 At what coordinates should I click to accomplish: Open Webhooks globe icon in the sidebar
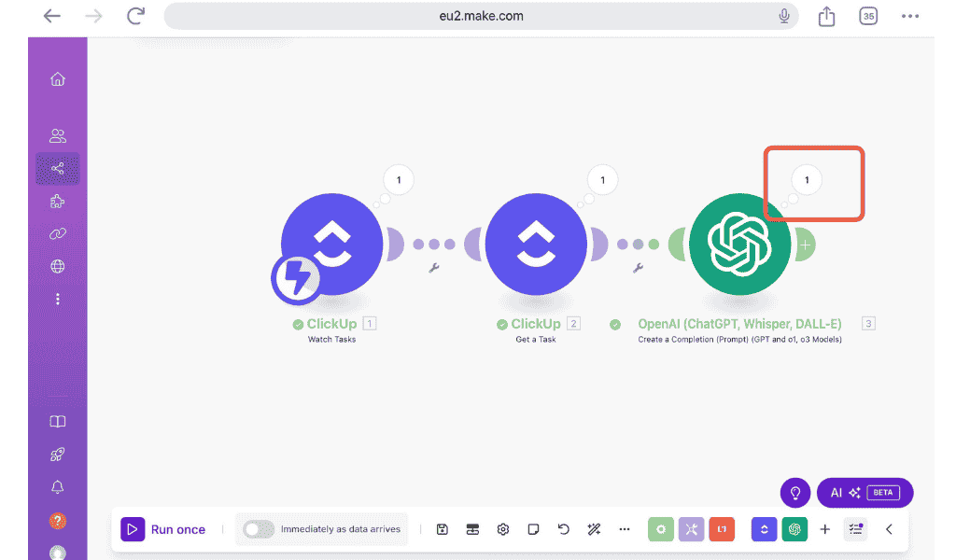57,266
